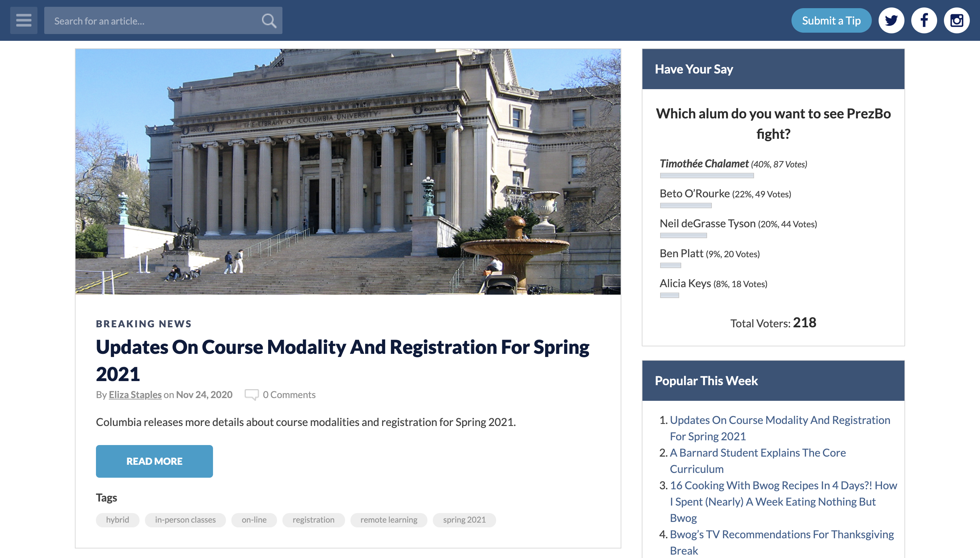Click the READ MORE button
The image size is (980, 558).
(154, 461)
